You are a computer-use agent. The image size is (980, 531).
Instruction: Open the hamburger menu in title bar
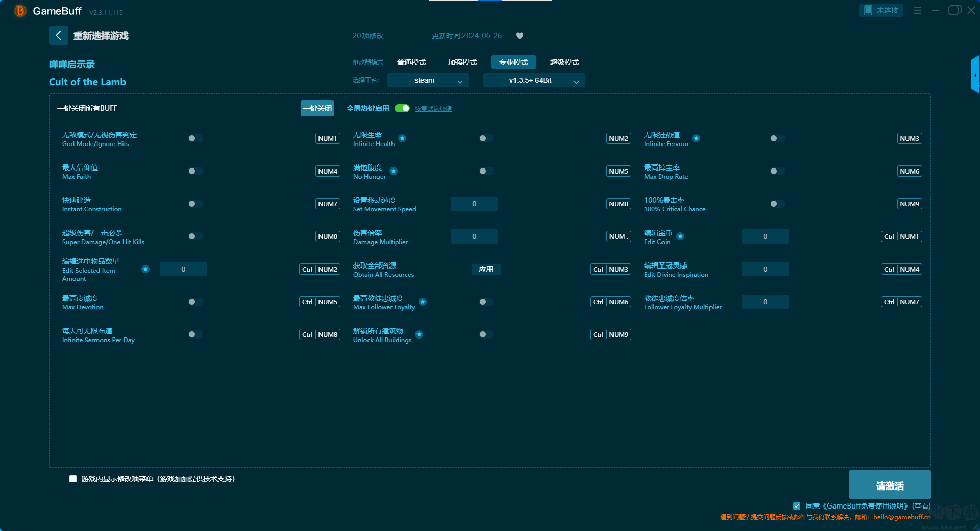point(917,10)
